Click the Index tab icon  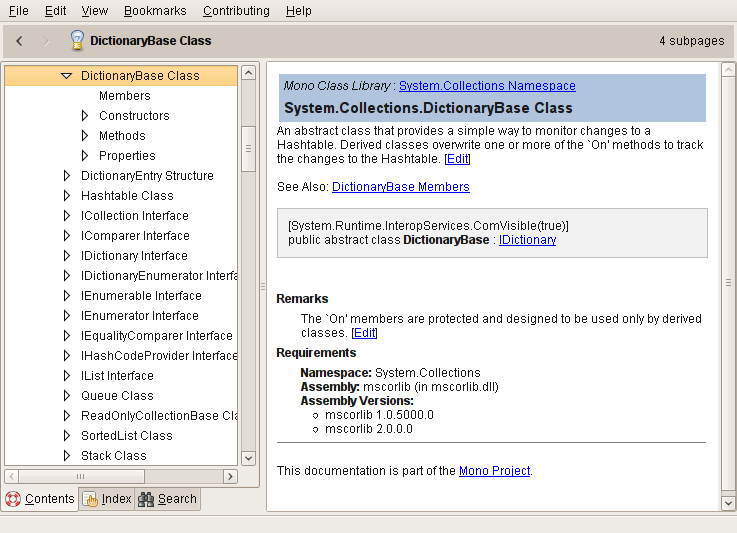[x=90, y=499]
